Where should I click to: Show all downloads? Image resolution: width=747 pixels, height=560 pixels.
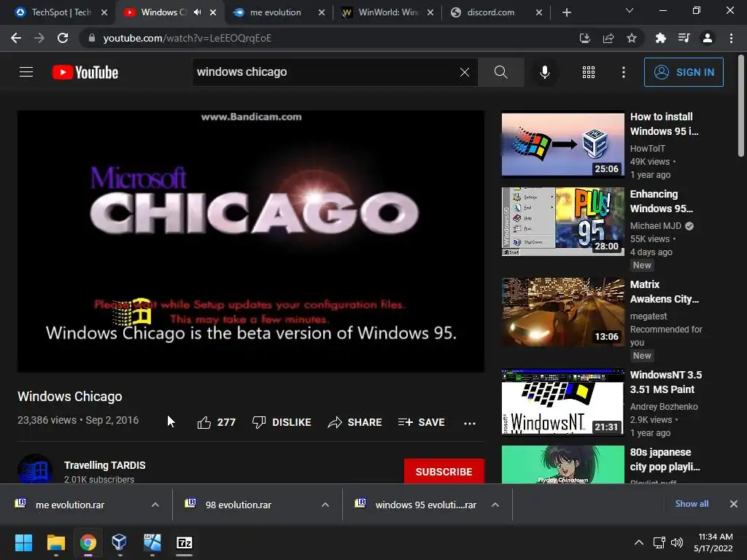[692, 504]
